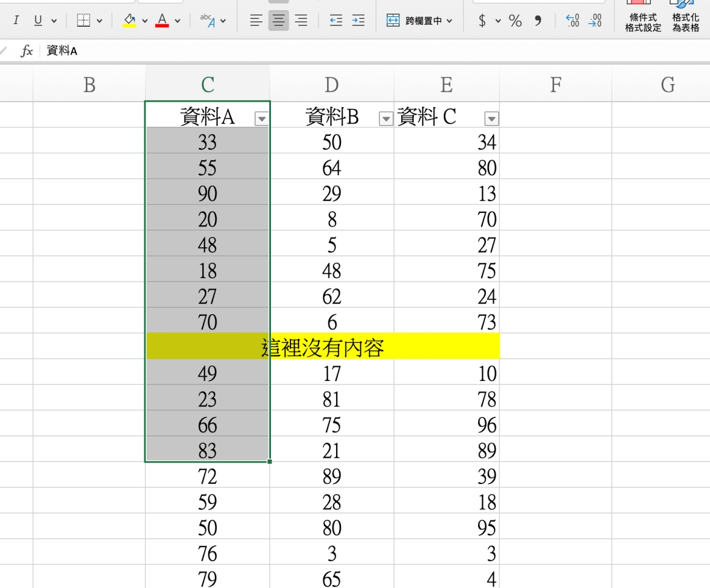Click the 條件式格式設定 button
Screen dimensions: 710x588
pos(643,21)
